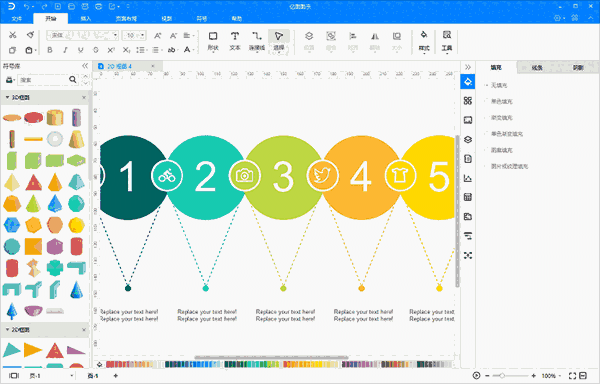Toggle bold formatting
The height and width of the screenshot is (384, 600).
click(x=50, y=50)
